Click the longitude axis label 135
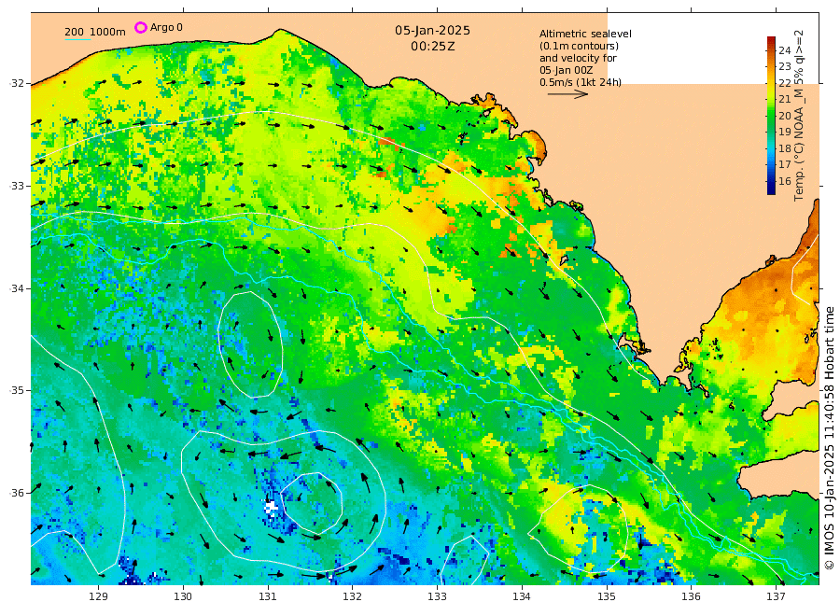Image resolution: width=840 pixels, height=616 pixels. [x=607, y=596]
